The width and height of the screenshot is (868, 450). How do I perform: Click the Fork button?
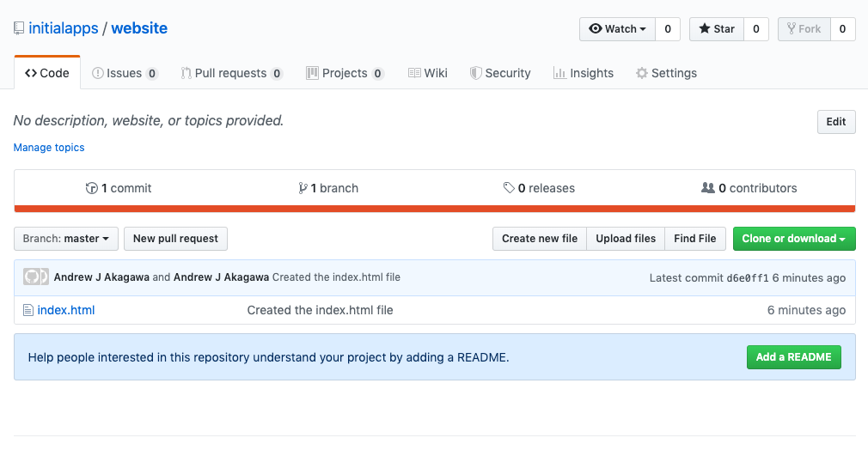click(x=804, y=29)
